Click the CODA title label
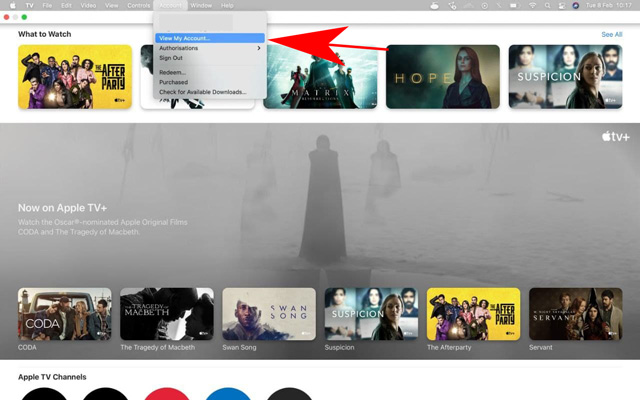 click(27, 347)
